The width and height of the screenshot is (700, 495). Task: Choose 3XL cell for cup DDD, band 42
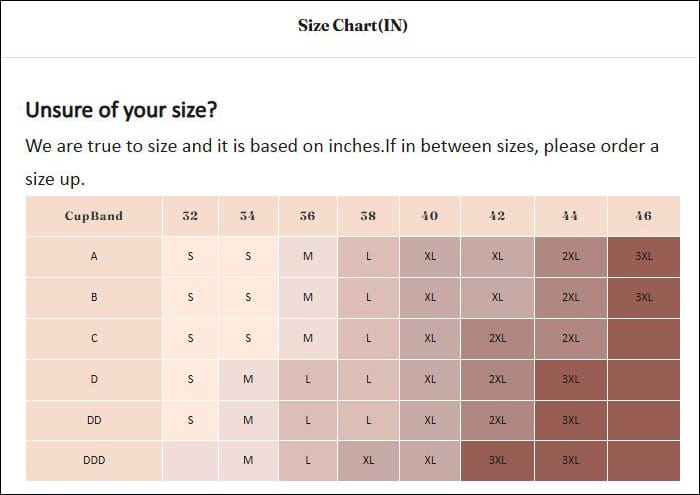coord(497,460)
